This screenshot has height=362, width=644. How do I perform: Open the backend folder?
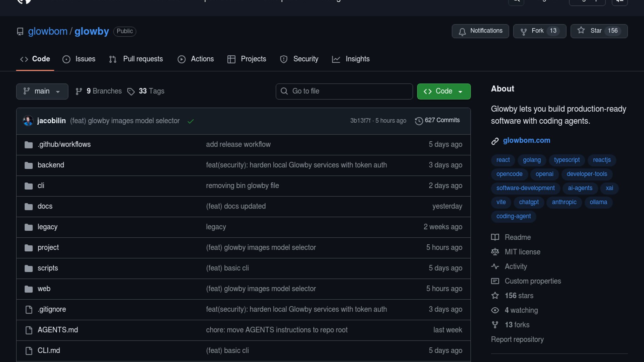point(51,165)
